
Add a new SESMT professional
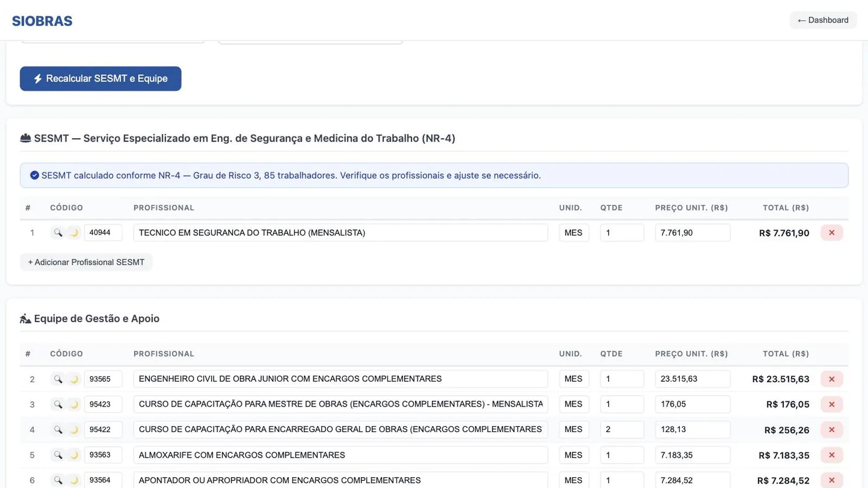(x=86, y=262)
